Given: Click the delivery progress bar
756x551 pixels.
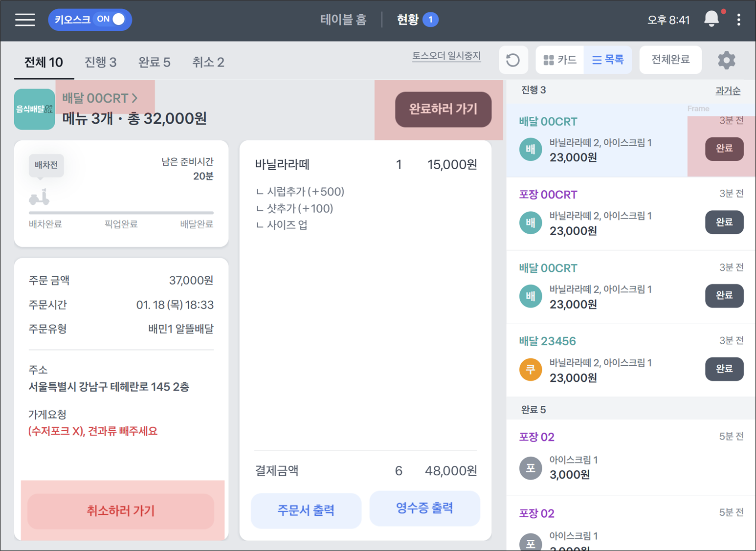Looking at the screenshot, I should (121, 213).
